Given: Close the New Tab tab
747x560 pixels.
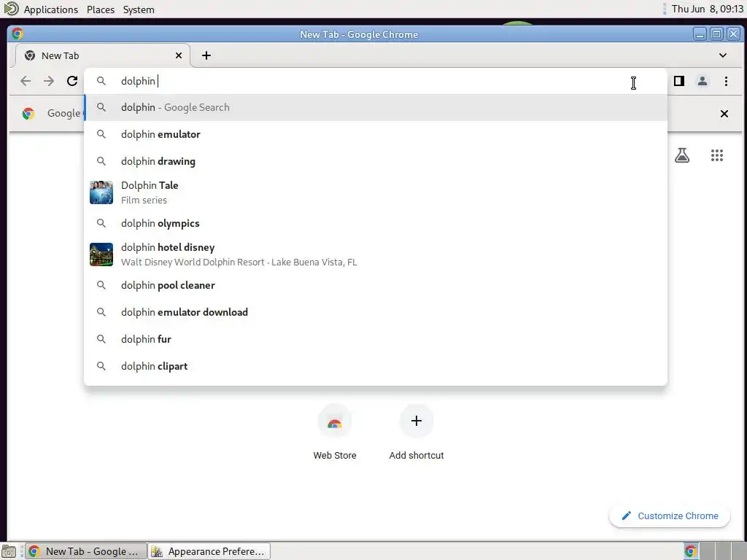Looking at the screenshot, I should click(179, 55).
